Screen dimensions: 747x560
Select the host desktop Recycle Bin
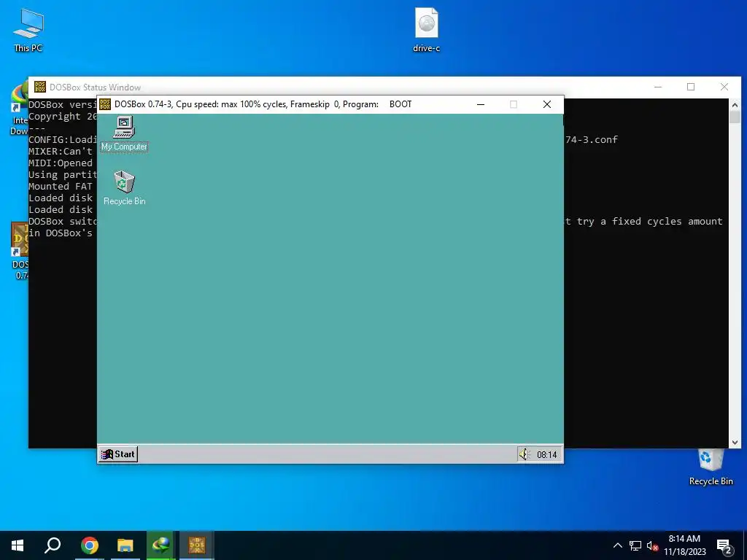(x=711, y=467)
